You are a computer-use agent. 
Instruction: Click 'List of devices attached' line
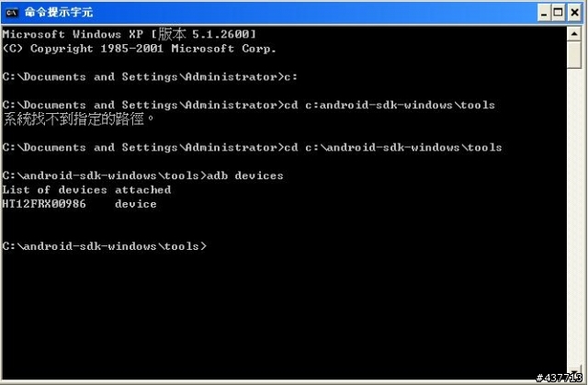pyautogui.click(x=86, y=189)
